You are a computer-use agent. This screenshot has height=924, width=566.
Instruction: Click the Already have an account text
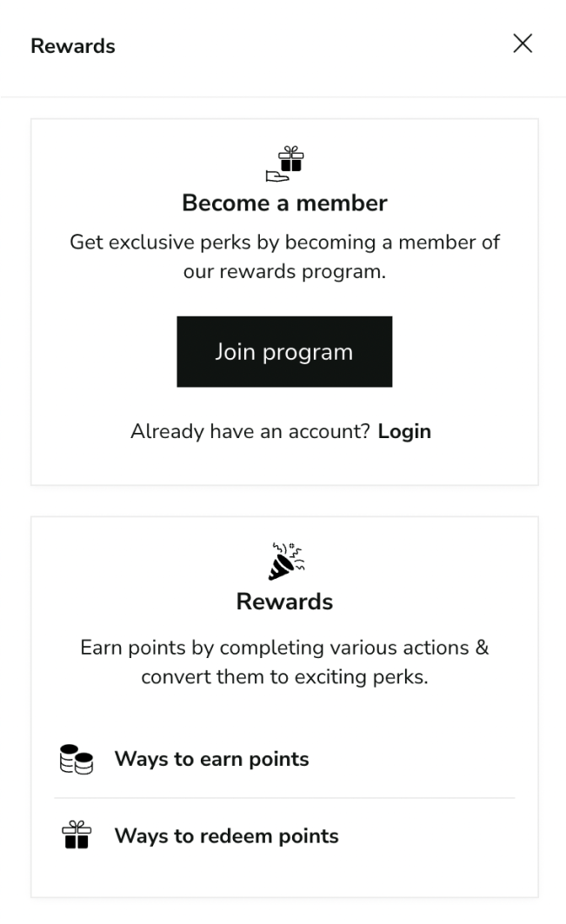click(x=252, y=430)
